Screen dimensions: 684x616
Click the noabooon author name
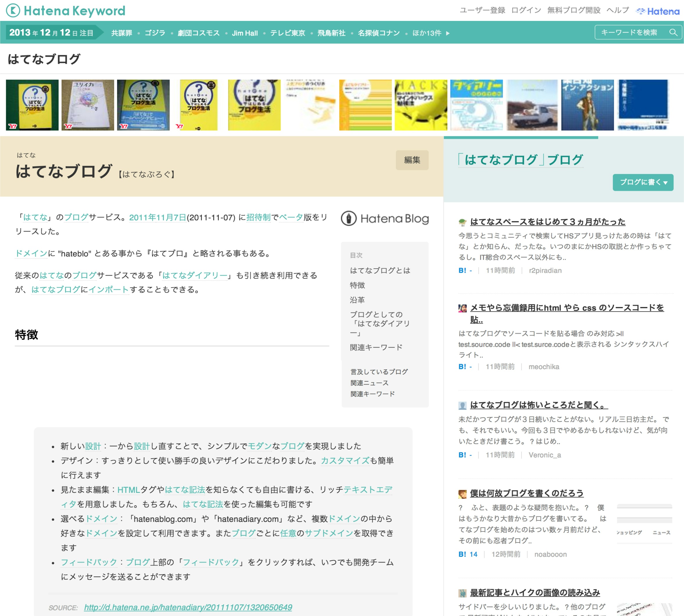[x=550, y=554]
